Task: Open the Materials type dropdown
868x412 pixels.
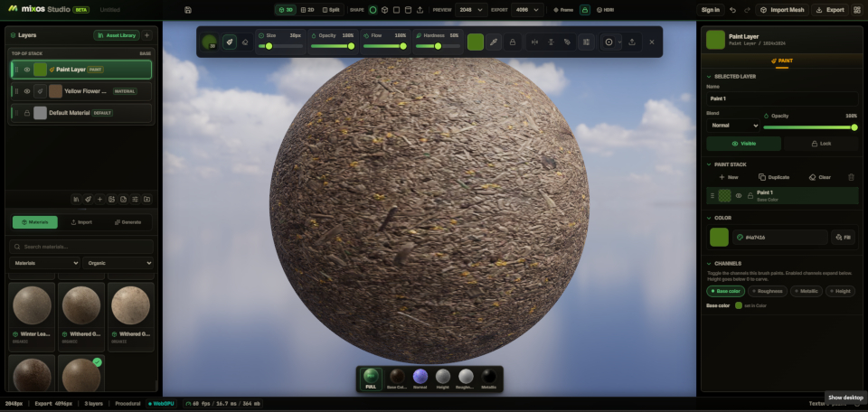Action: click(x=45, y=263)
